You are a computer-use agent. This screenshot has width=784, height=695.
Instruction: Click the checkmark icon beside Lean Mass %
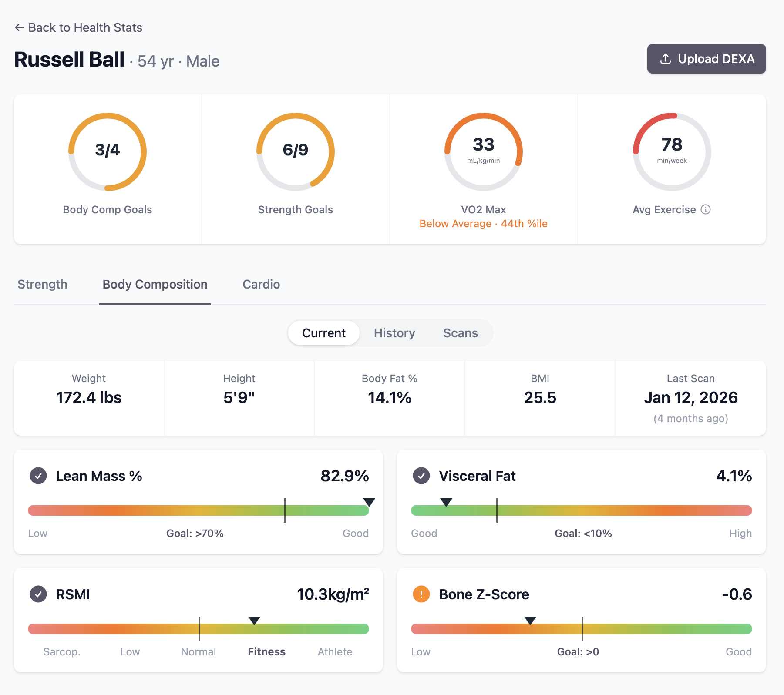(x=38, y=476)
